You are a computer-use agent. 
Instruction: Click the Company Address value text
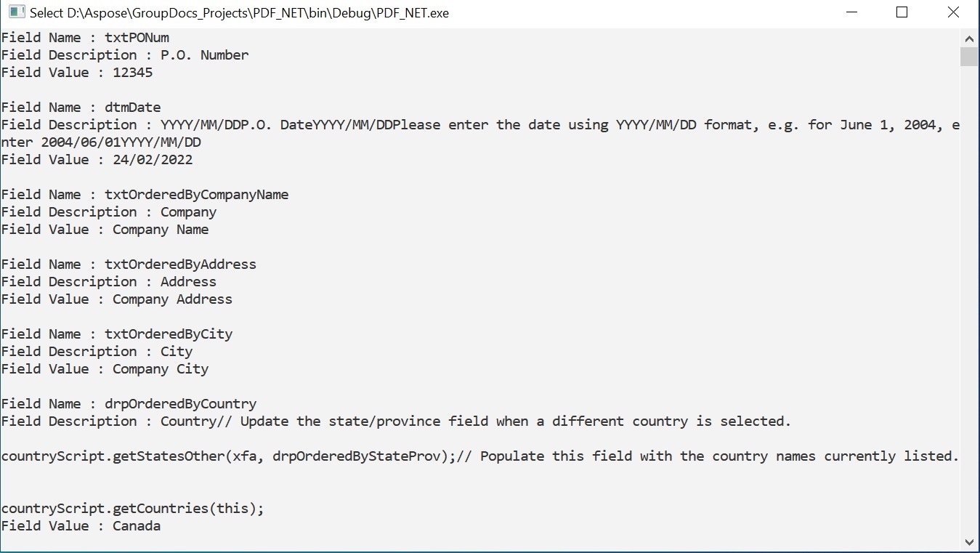point(172,299)
